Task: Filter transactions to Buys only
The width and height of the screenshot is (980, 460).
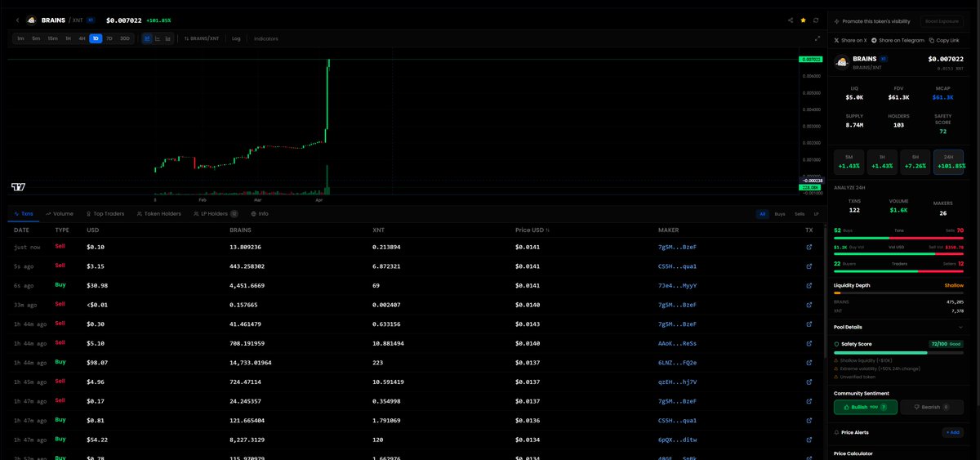Action: [x=779, y=213]
